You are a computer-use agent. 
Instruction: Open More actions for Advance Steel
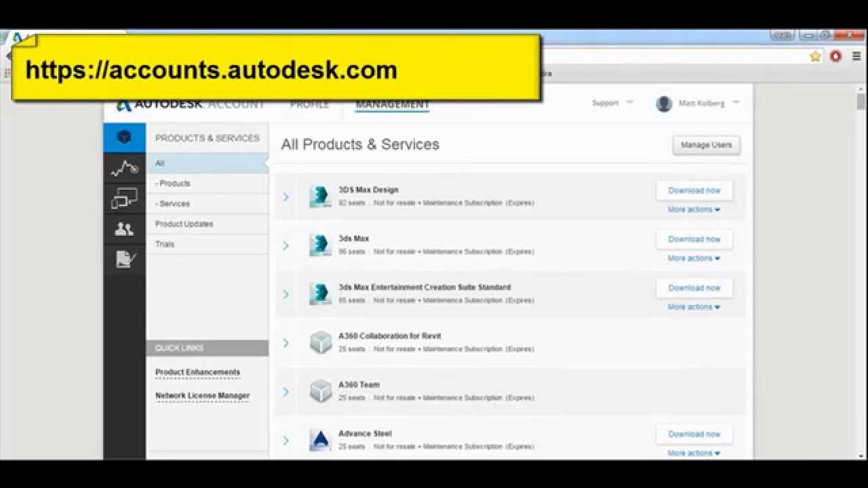694,453
